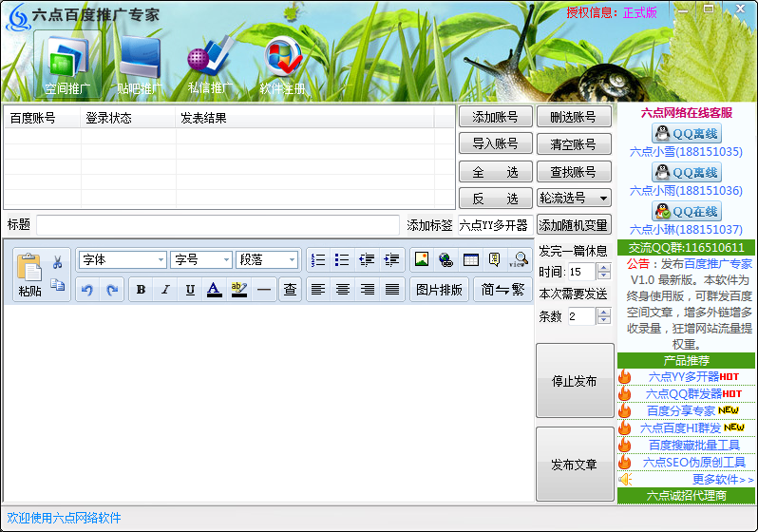Open the 轮流选号 dropdown
The width and height of the screenshot is (758, 532).
574,199
